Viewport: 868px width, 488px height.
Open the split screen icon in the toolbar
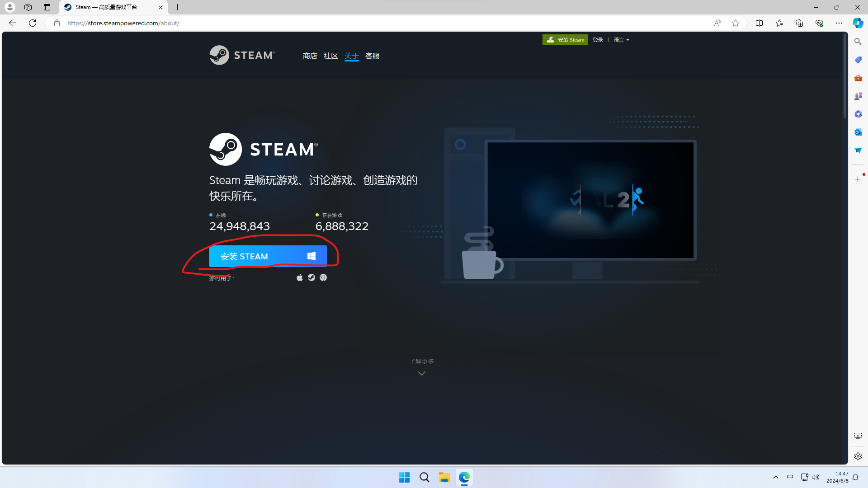pyautogui.click(x=759, y=23)
